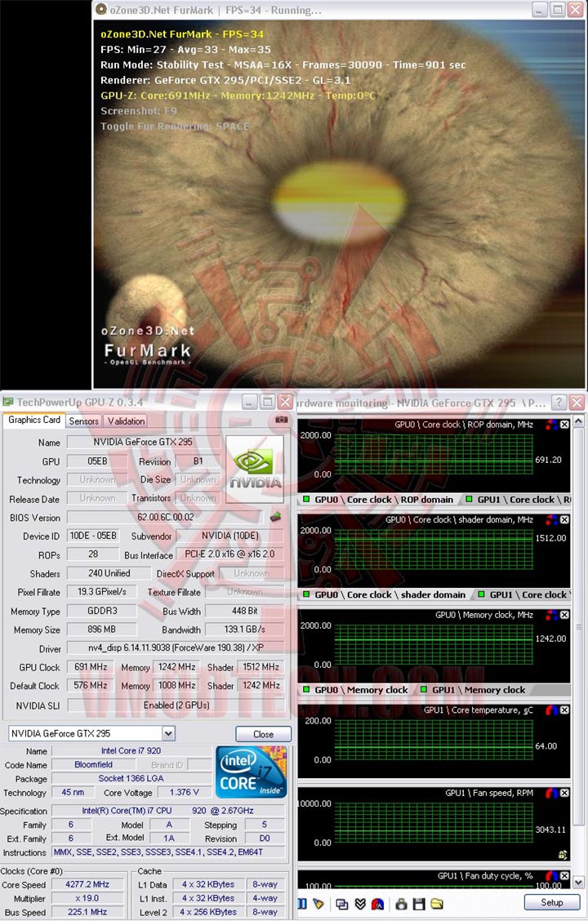
Task: Close the GPU0 shader domain graph
Action: pos(564,520)
